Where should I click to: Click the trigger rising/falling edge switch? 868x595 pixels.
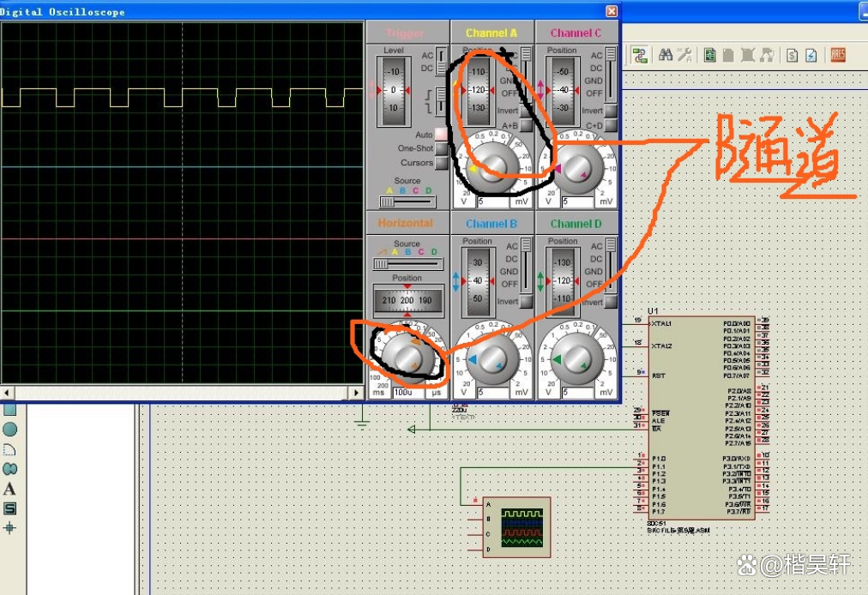pos(441,100)
